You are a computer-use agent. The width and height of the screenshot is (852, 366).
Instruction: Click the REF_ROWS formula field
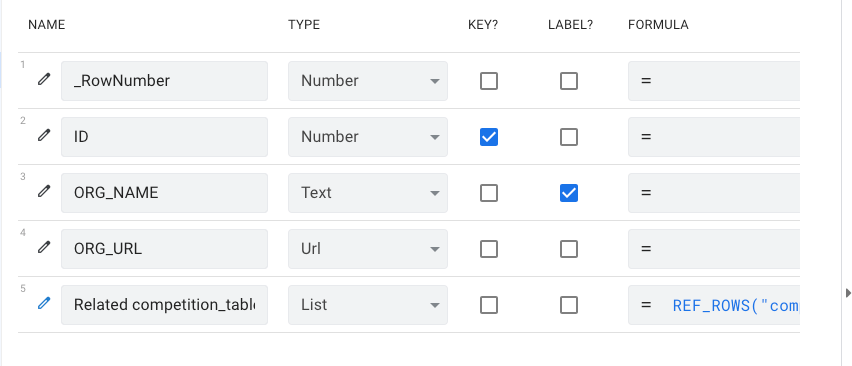click(714, 305)
